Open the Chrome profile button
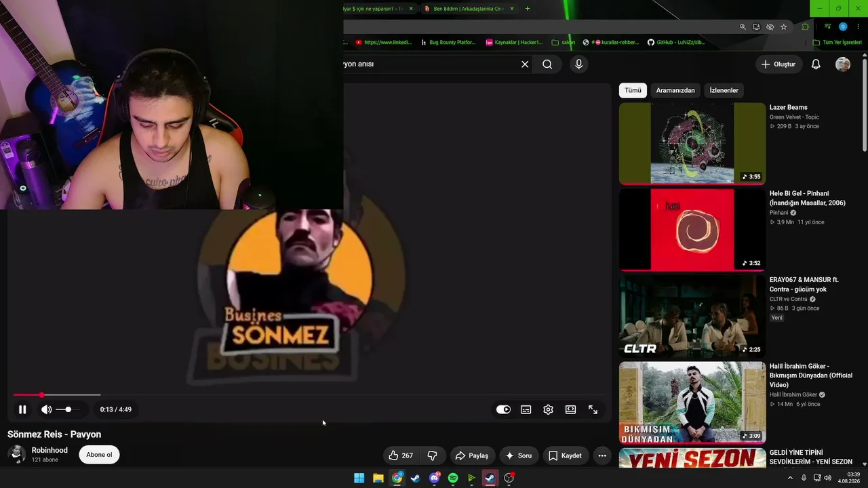 843,27
